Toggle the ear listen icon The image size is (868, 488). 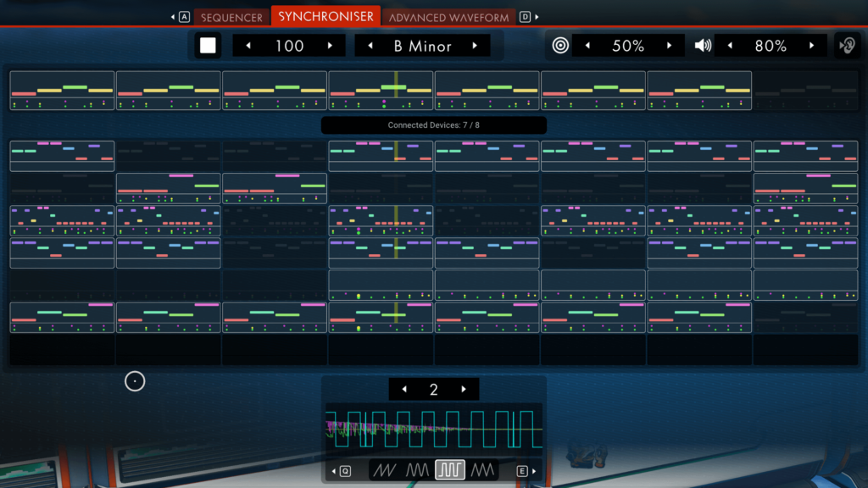[x=845, y=46]
